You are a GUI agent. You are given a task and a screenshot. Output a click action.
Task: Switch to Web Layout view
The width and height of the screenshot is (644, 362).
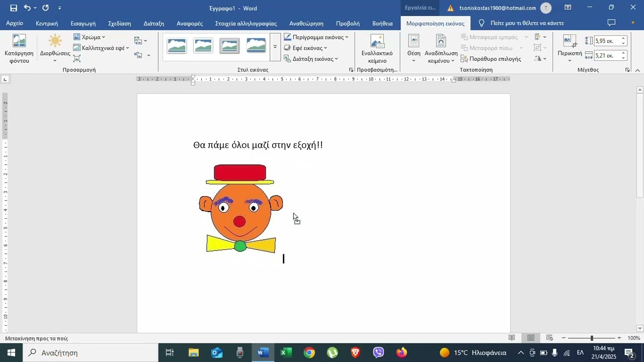(x=549, y=338)
